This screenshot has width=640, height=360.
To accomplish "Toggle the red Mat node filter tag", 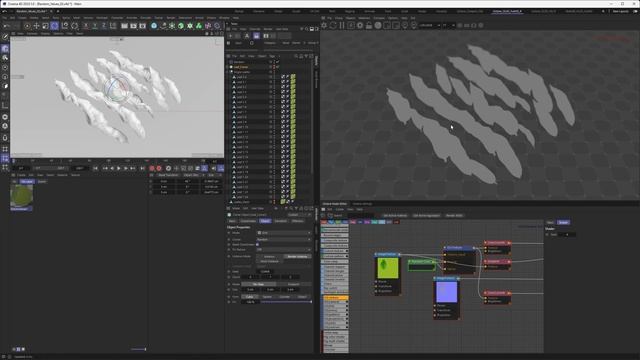I will 324,222.
